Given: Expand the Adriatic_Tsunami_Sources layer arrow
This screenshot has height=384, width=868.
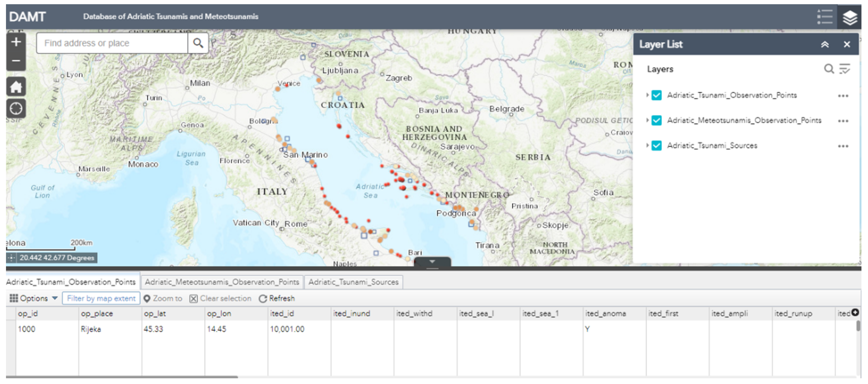Looking at the screenshot, I should point(647,145).
